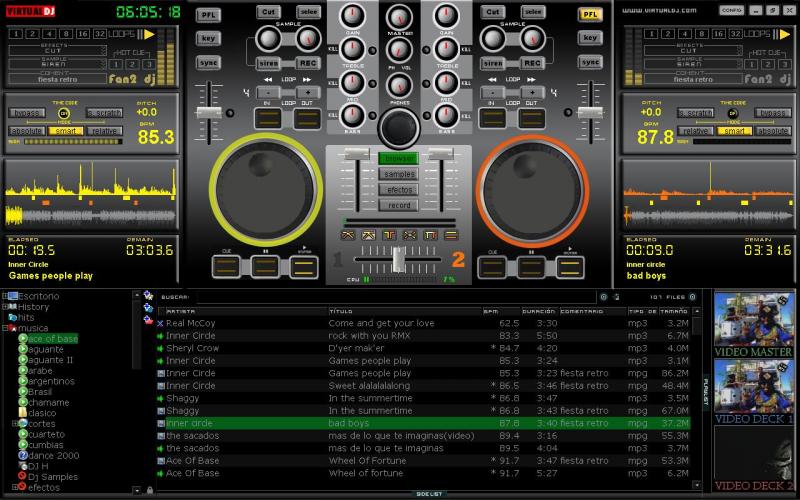The image size is (800, 500).
Task: Switch to the efectos panel tab
Action: tap(399, 190)
